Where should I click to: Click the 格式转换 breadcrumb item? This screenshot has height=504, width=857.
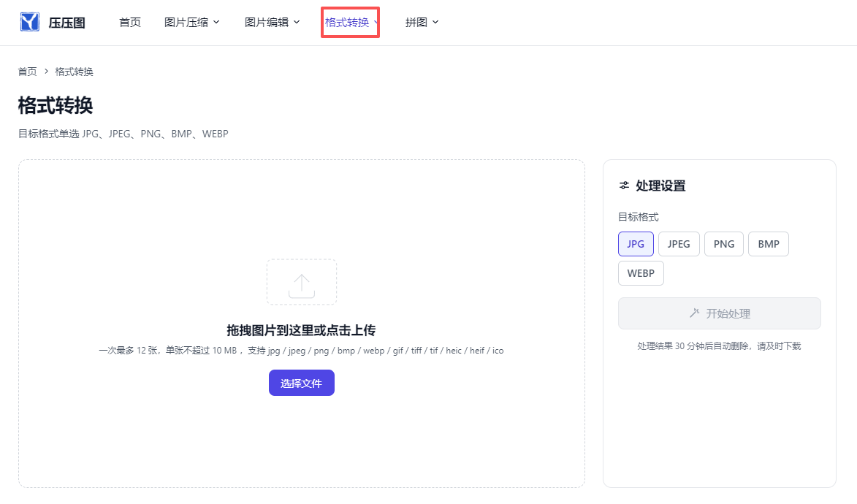(75, 72)
